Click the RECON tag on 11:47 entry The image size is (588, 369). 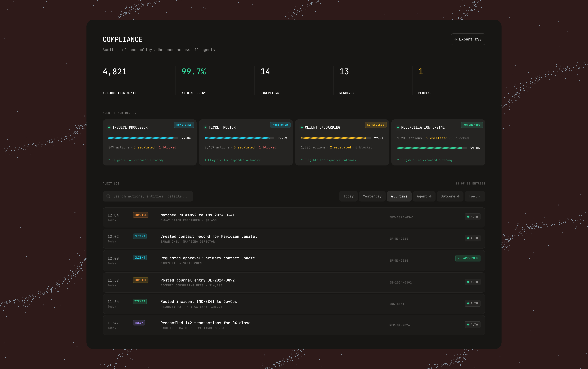pyautogui.click(x=139, y=323)
